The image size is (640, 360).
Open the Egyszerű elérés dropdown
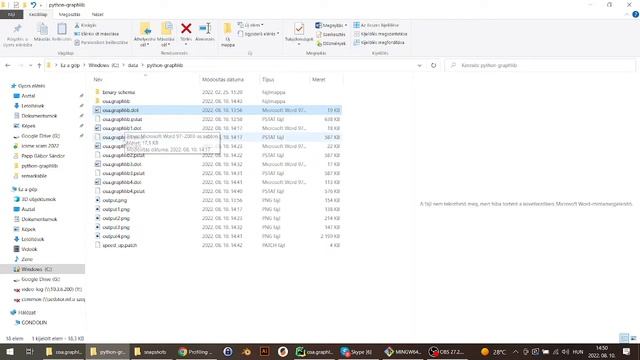pyautogui.click(x=259, y=34)
